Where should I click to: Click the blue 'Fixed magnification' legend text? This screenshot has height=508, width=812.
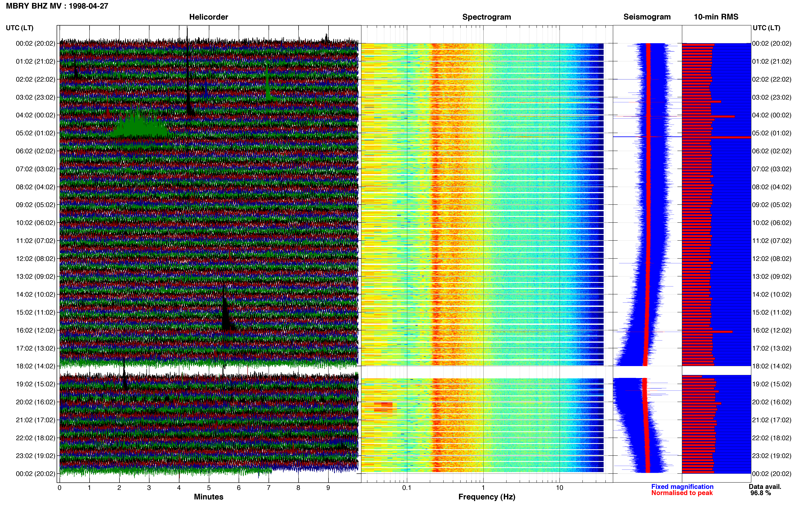pos(682,486)
